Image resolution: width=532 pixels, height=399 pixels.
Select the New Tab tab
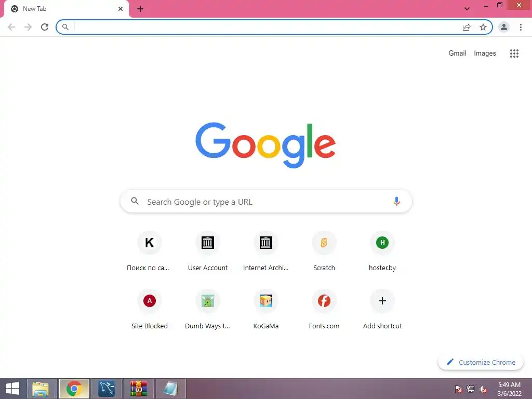[66, 9]
